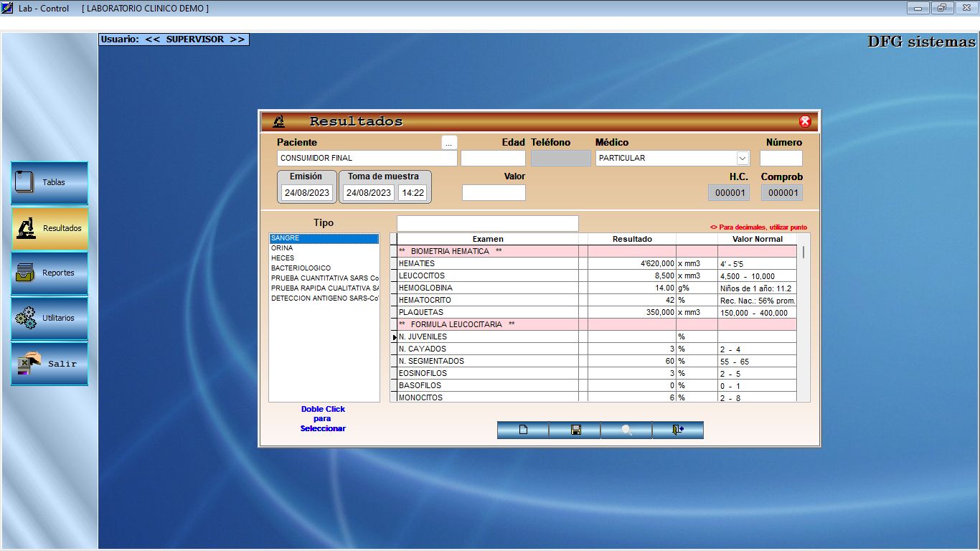Click the HEMATOCRITO exam row
The height and width of the screenshot is (551, 980).
[x=488, y=301]
